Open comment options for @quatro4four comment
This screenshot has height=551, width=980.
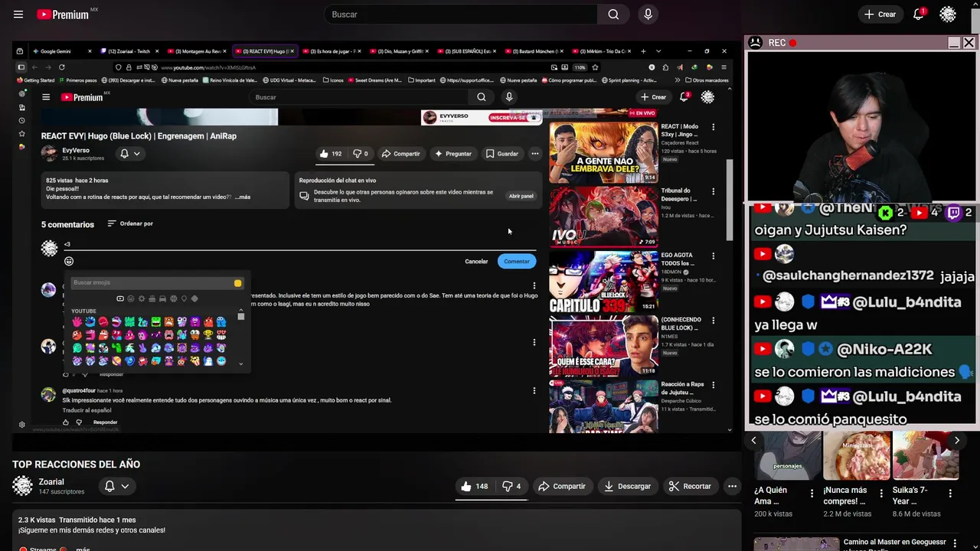point(534,391)
